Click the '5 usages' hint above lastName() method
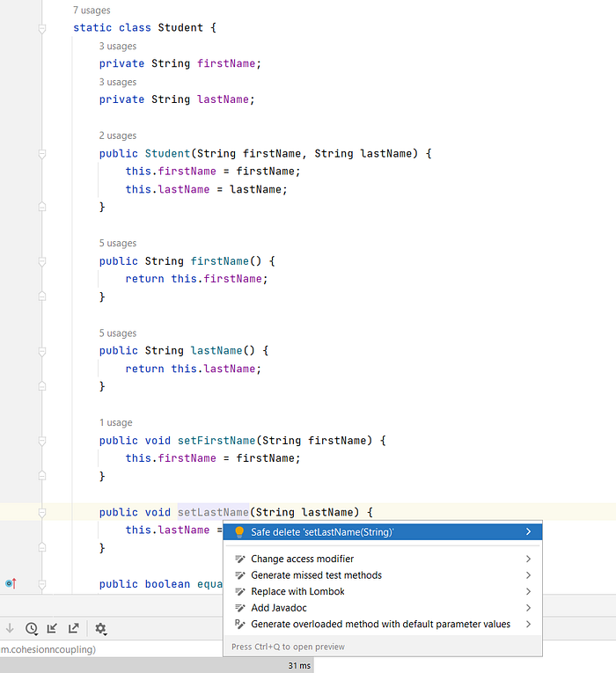 click(x=118, y=333)
